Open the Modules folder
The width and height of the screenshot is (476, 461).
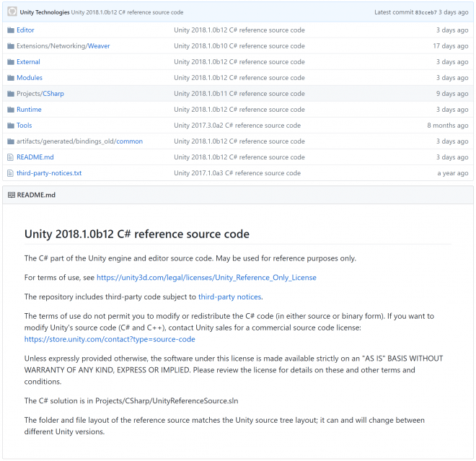pyautogui.click(x=30, y=78)
